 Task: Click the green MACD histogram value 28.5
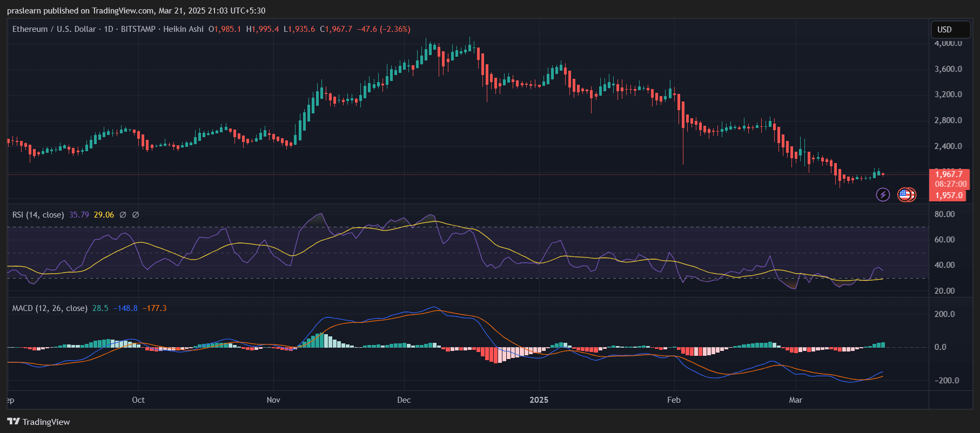(x=100, y=308)
